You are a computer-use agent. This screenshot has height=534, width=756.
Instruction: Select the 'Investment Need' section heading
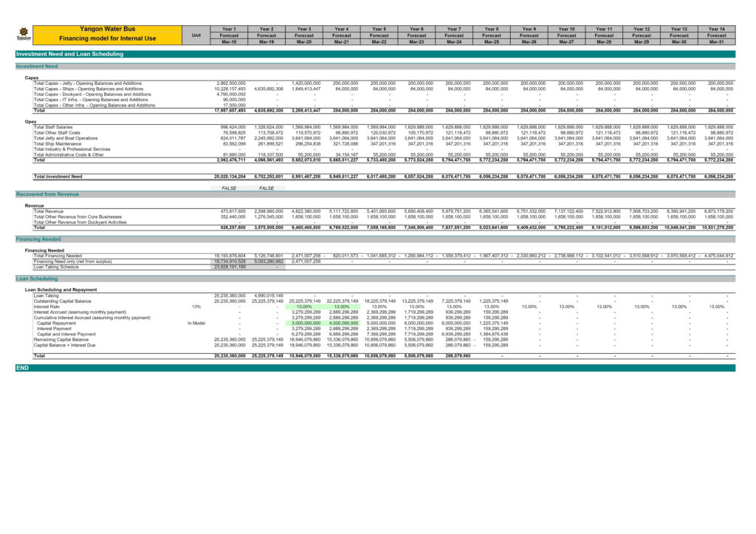point(37,66)
